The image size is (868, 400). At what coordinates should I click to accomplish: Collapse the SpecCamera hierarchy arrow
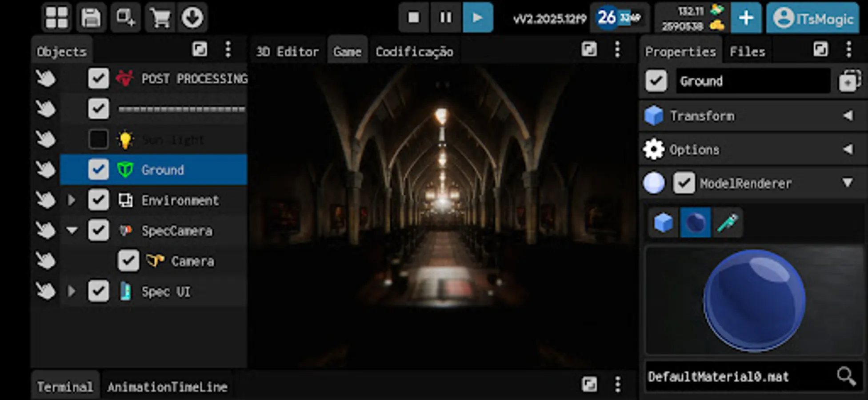[72, 231]
